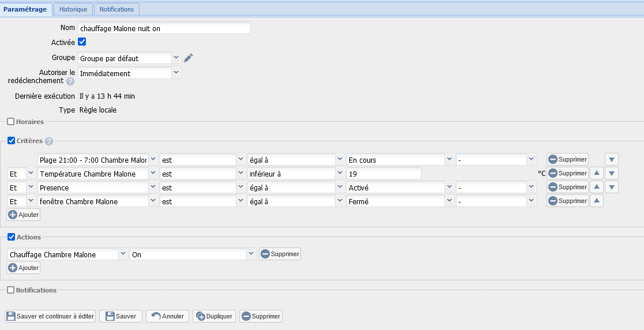This screenshot has width=644, height=330.
Task: Click the Dupliquer button
Action: (214, 316)
